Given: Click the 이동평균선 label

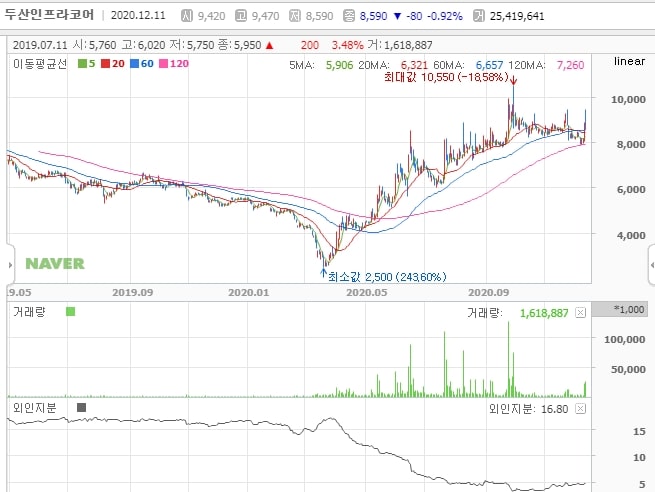Looking at the screenshot, I should (40, 63).
